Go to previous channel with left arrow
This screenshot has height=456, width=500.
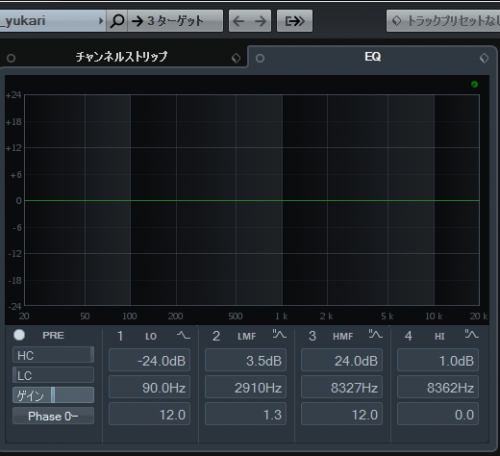click(239, 21)
